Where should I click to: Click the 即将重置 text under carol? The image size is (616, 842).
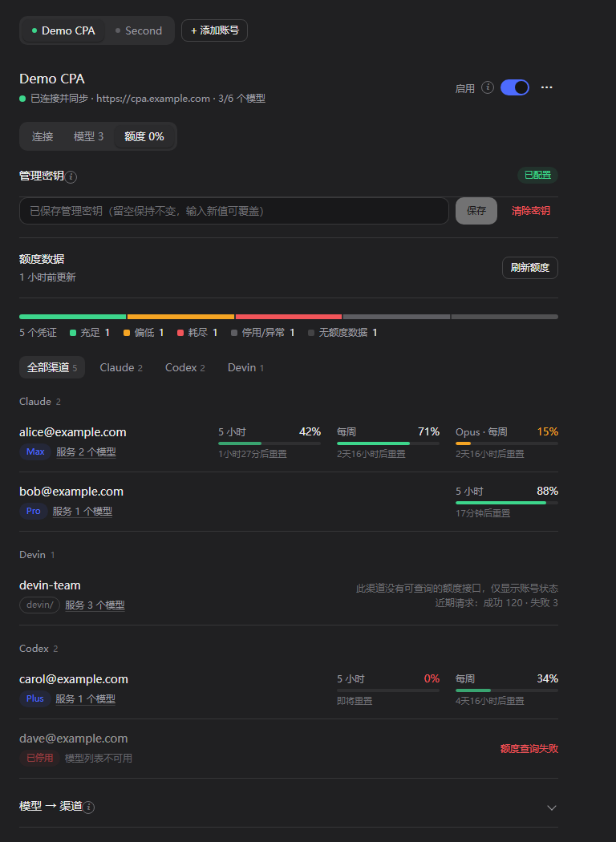(355, 701)
